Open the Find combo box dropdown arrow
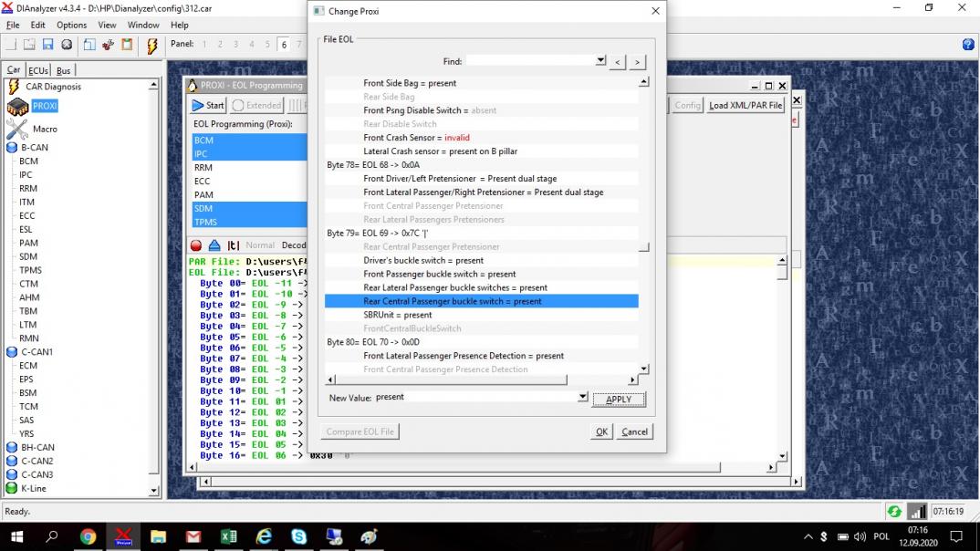This screenshot has width=980, height=551. click(600, 60)
